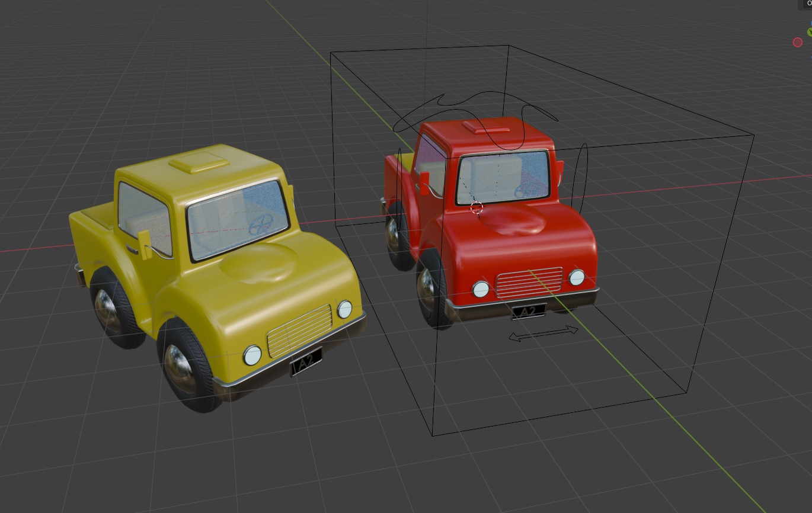Click the red negative X axis gizmo circle
812x513 pixels.
tap(798, 42)
